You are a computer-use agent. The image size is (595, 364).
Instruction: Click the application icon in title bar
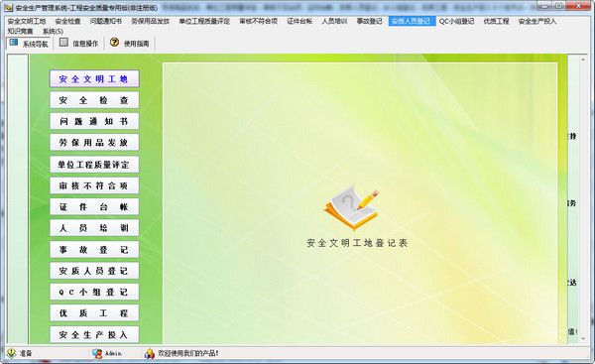click(x=9, y=7)
